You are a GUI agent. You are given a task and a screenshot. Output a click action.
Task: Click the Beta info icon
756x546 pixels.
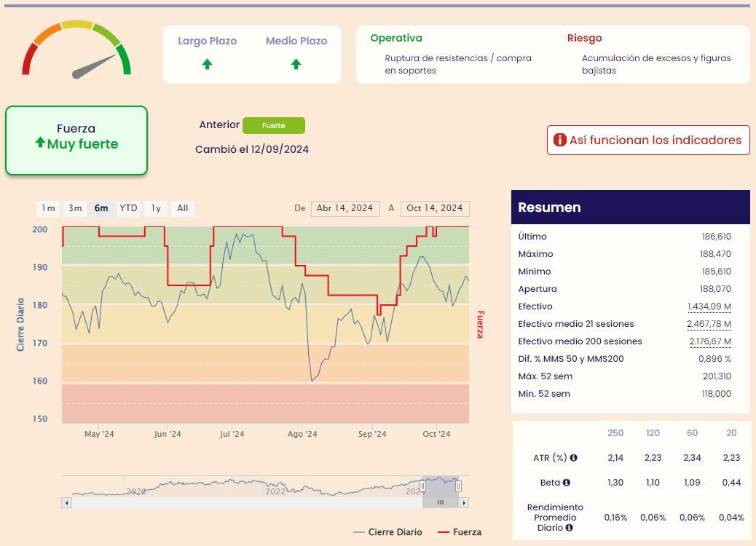pyautogui.click(x=566, y=483)
